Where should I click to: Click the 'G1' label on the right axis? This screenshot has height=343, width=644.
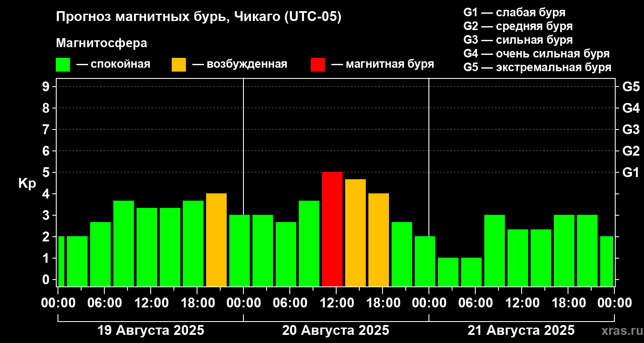[630, 172]
